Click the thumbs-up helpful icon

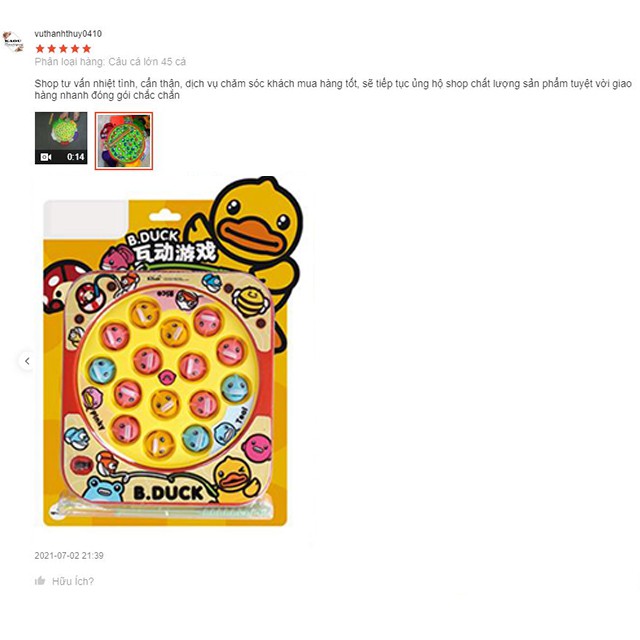tap(40, 580)
